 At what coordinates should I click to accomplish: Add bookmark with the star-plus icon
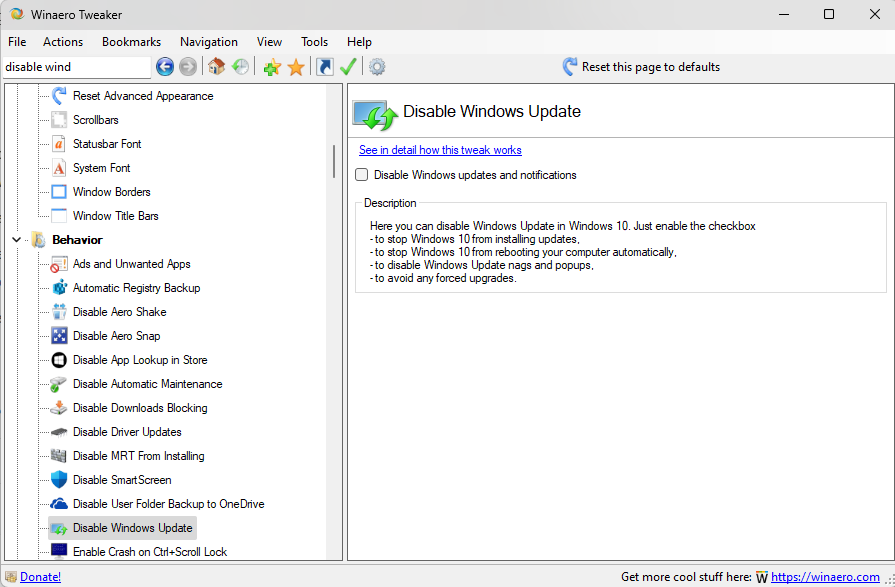pyautogui.click(x=272, y=67)
